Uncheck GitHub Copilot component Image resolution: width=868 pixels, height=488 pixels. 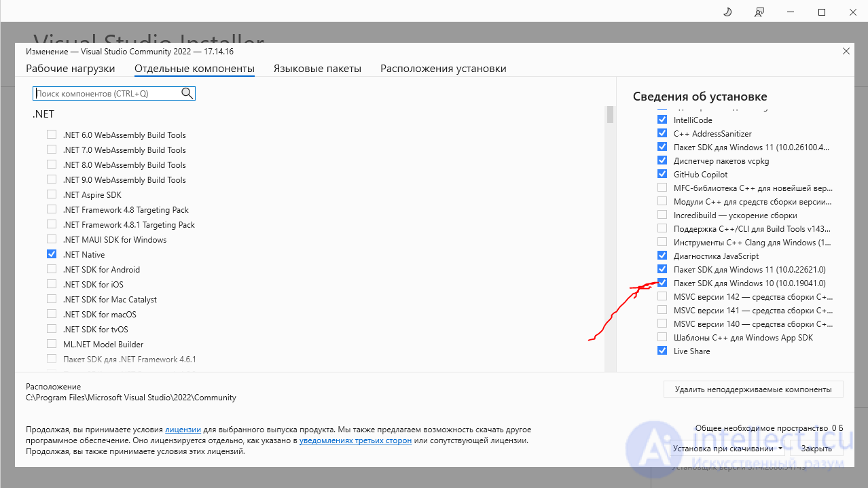click(x=662, y=174)
